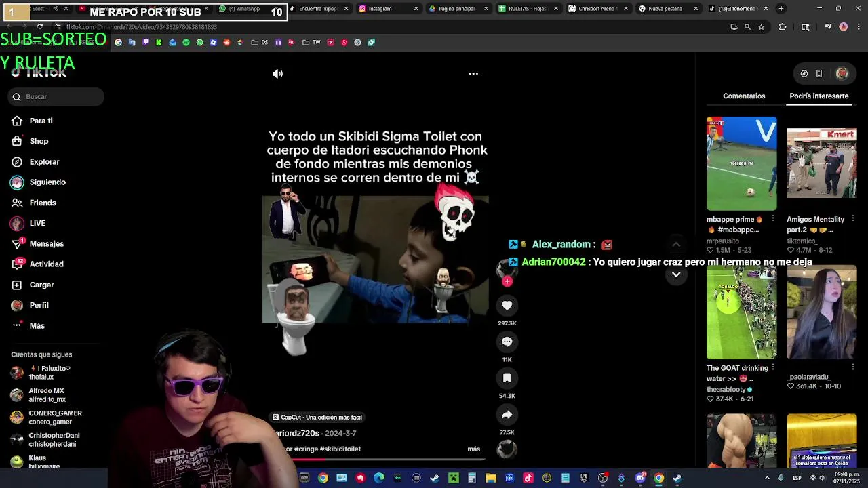Open a new browser tab with plus
This screenshot has height=488, width=868.
781,9
